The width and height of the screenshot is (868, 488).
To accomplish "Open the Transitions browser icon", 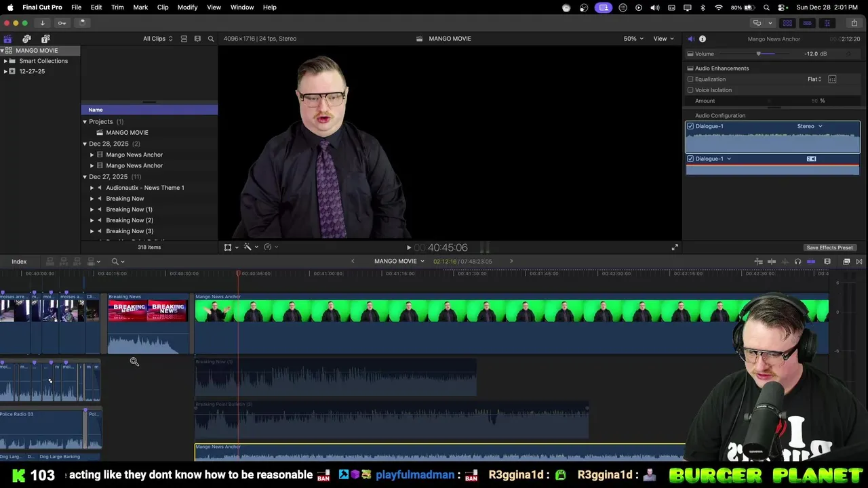I will 859,262.
